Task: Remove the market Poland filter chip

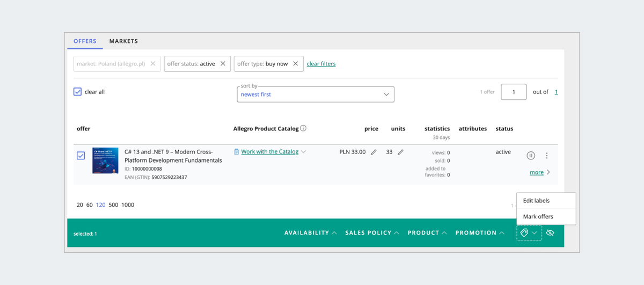Action: [x=153, y=64]
